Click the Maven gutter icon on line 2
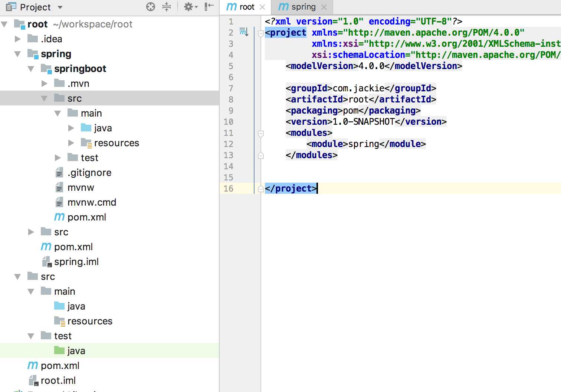This screenshot has width=561, height=392. click(x=244, y=32)
